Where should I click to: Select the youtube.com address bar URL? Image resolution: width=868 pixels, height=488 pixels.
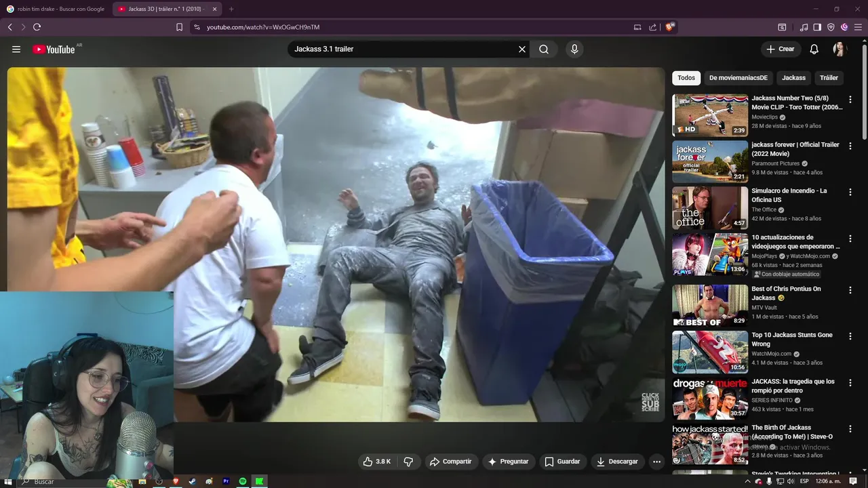point(263,27)
